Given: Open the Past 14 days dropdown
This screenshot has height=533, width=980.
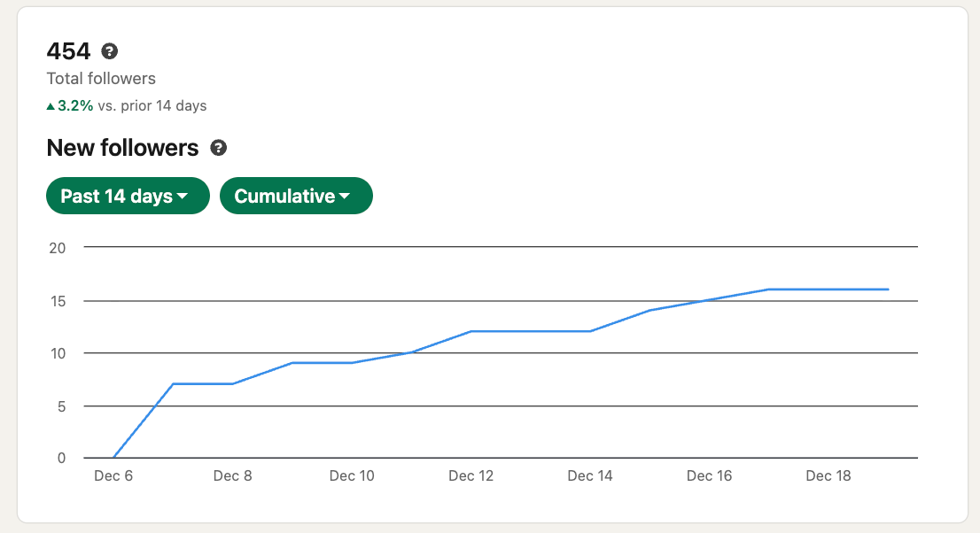Looking at the screenshot, I should tap(127, 197).
